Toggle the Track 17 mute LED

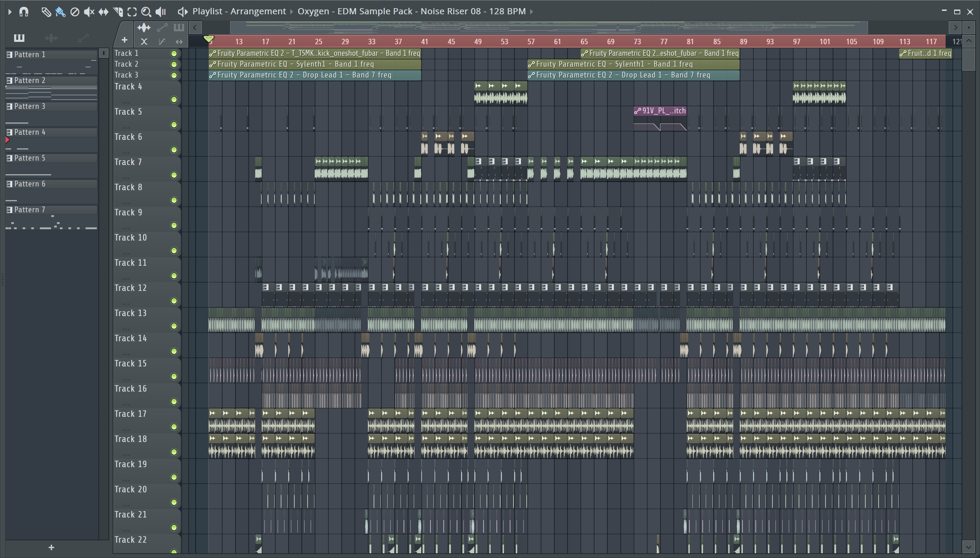[x=174, y=427]
